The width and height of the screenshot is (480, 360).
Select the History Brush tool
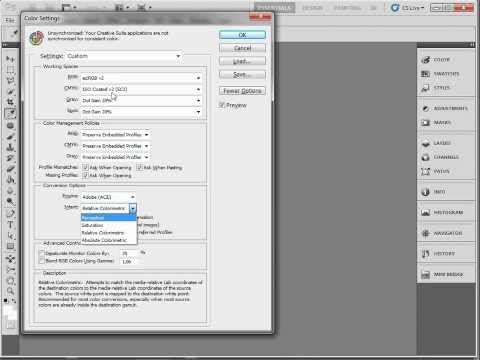tap(10, 158)
